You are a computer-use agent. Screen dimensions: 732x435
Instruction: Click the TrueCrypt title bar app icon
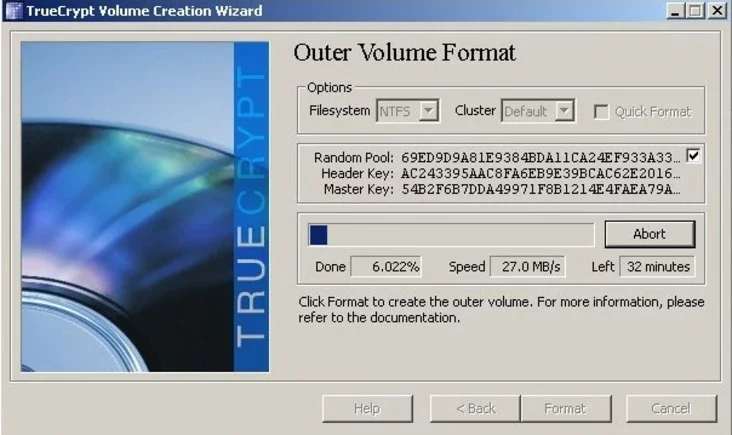click(x=14, y=11)
